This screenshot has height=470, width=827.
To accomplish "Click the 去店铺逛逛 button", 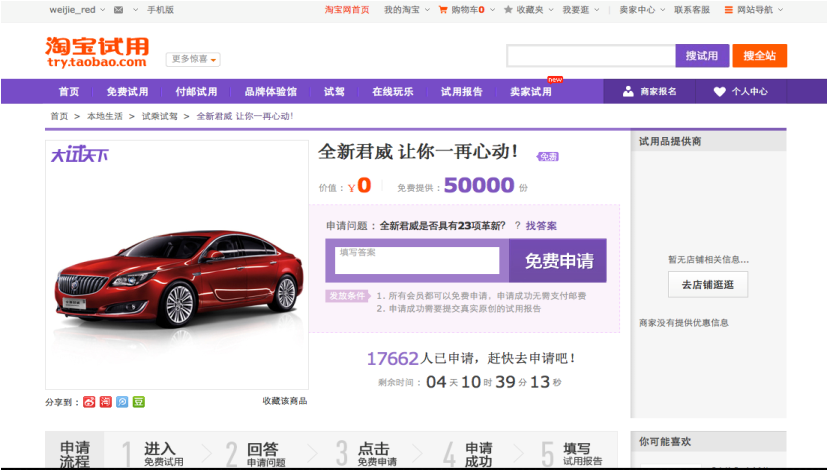I will pos(708,284).
